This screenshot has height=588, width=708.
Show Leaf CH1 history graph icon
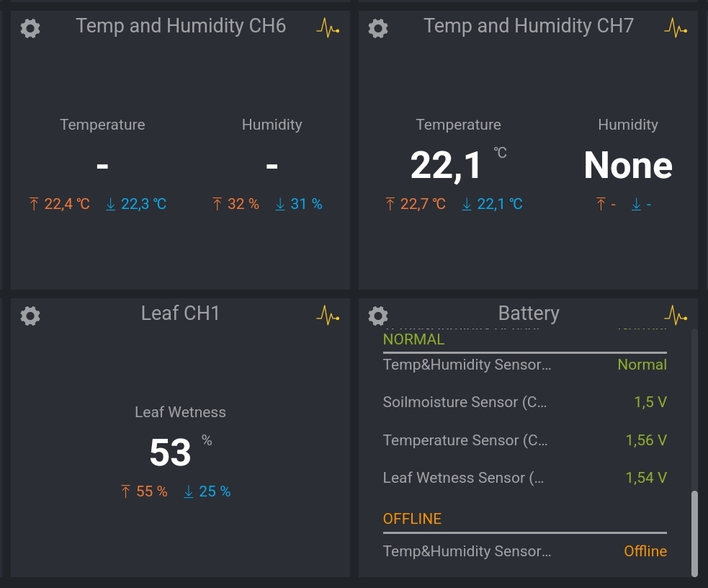(328, 316)
